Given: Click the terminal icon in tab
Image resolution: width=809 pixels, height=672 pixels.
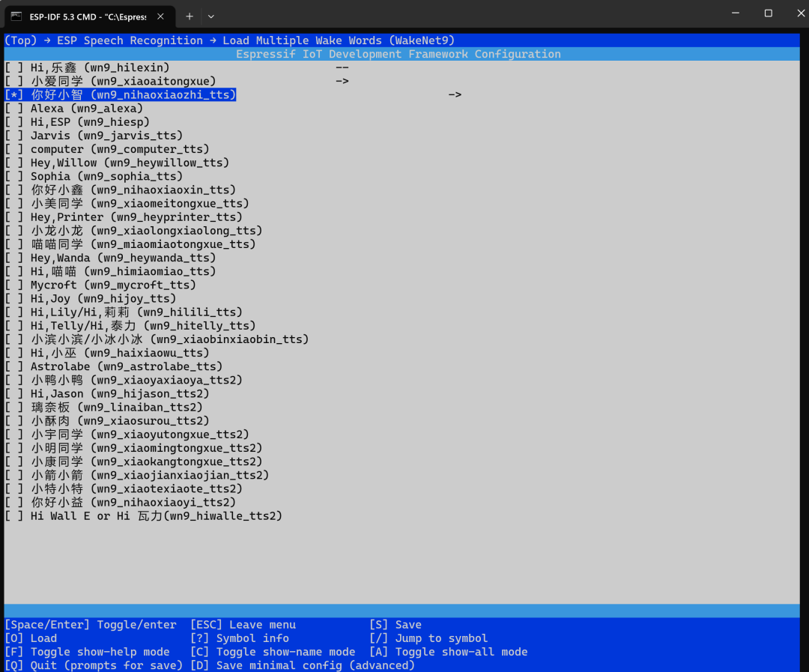Looking at the screenshot, I should [x=16, y=16].
